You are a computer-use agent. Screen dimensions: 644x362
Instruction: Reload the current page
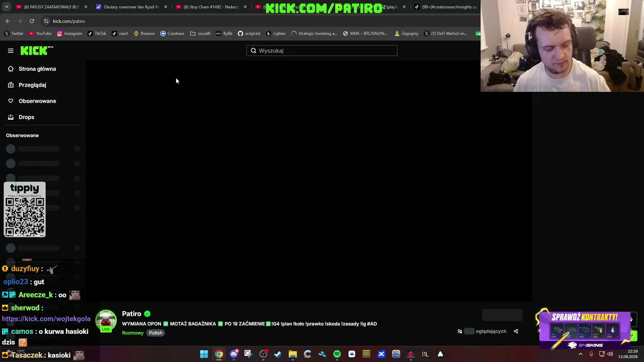(32, 21)
